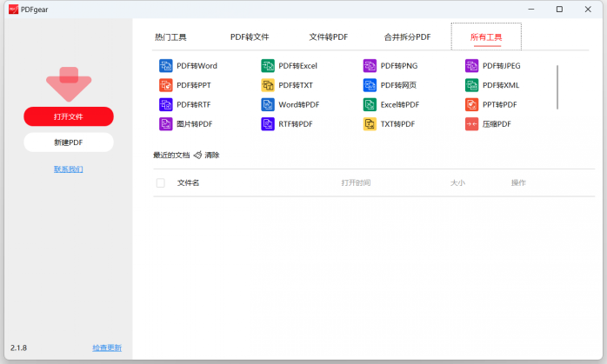Click the 打开时间 column header
The width and height of the screenshot is (607, 364).
[356, 183]
